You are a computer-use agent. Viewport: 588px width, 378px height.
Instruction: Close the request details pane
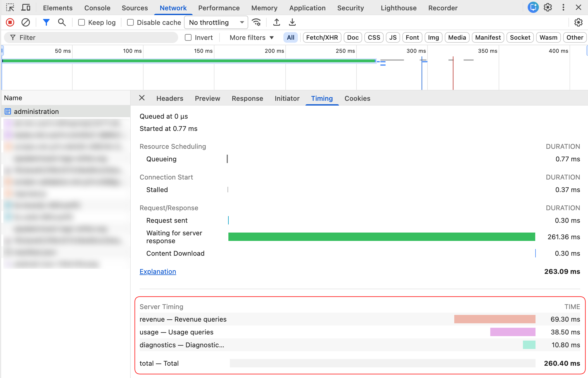pos(142,98)
